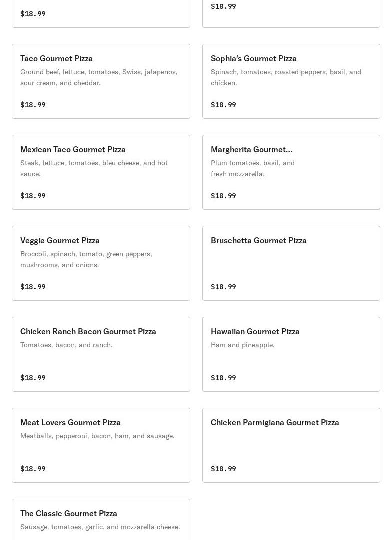Viewport: 392px width, 540px height.
Task: Click the Bruschetta pizza $18.99 price
Action: [x=223, y=287]
